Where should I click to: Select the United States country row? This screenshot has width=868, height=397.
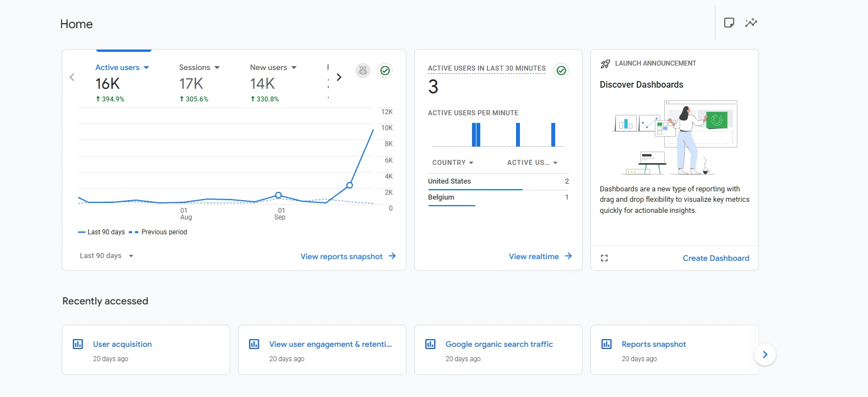click(498, 181)
